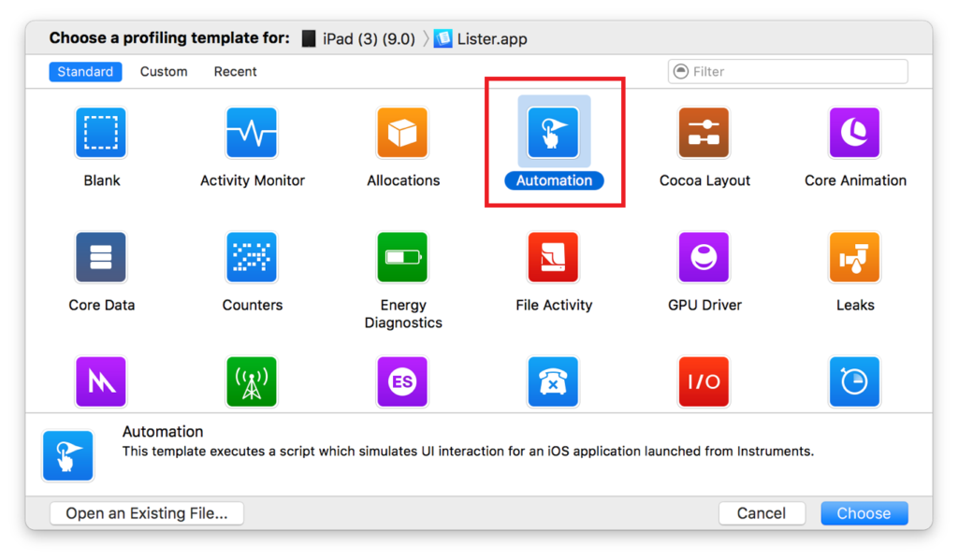Image resolution: width=958 pixels, height=560 pixels.
Task: Confirm with the Choose button
Action: click(864, 513)
